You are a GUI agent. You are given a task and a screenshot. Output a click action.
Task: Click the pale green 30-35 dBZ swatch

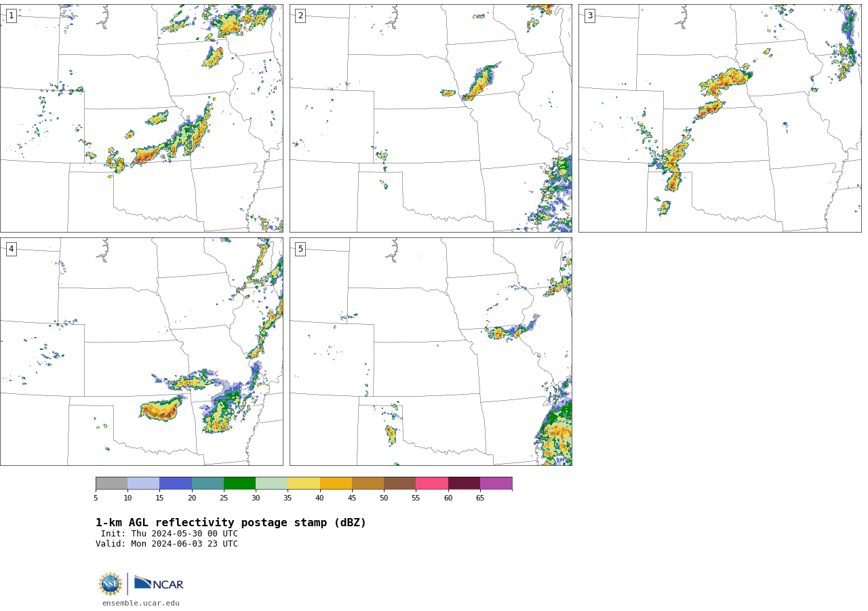pyautogui.click(x=271, y=484)
